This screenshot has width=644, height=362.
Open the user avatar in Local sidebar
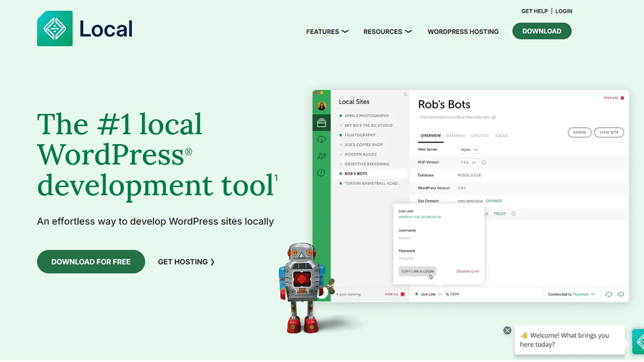(321, 106)
